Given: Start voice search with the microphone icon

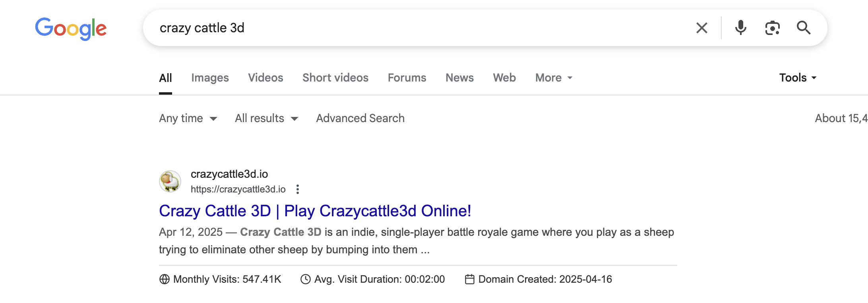Looking at the screenshot, I should (740, 28).
